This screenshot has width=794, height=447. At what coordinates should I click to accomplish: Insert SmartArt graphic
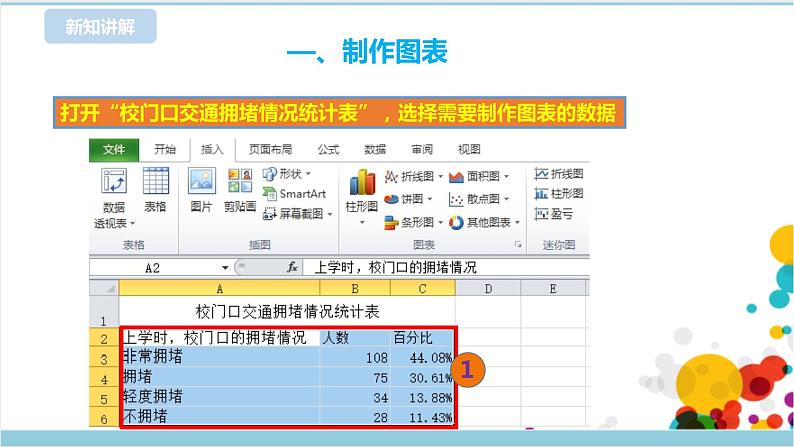pyautogui.click(x=294, y=193)
